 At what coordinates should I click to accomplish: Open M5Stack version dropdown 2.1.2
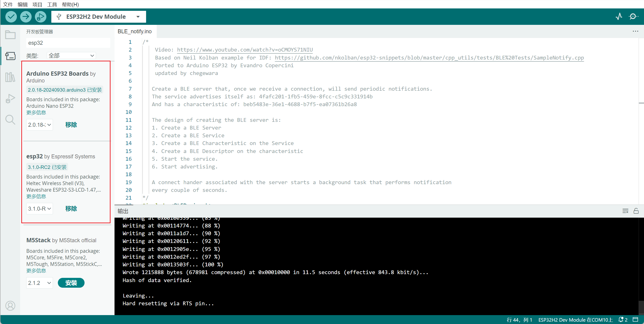coord(40,283)
